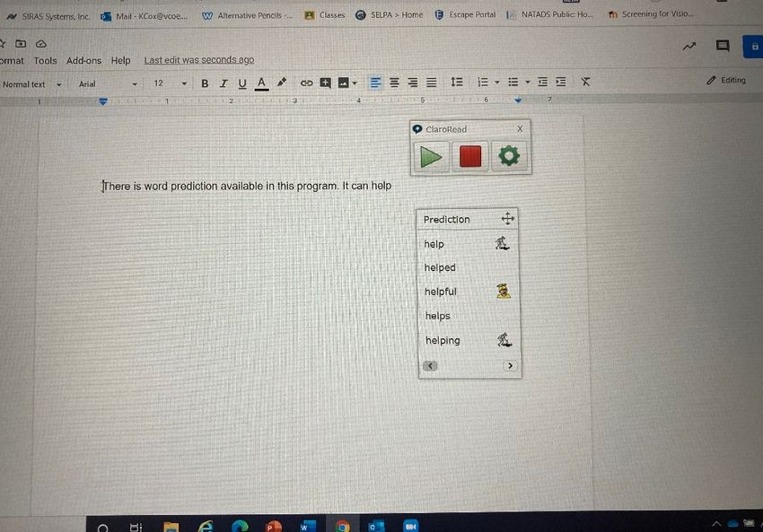The image size is (763, 532).
Task: Check cloud save status icon
Action: (41, 44)
